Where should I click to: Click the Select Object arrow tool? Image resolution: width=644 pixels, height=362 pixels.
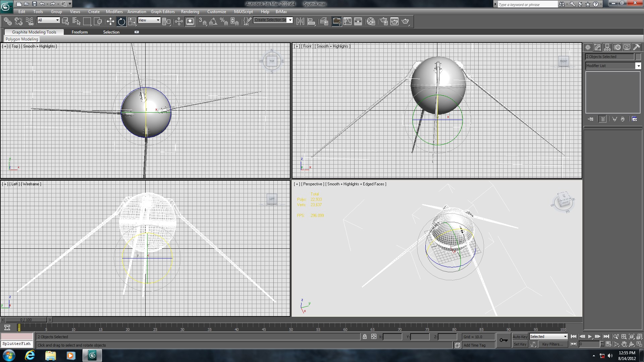click(x=65, y=22)
